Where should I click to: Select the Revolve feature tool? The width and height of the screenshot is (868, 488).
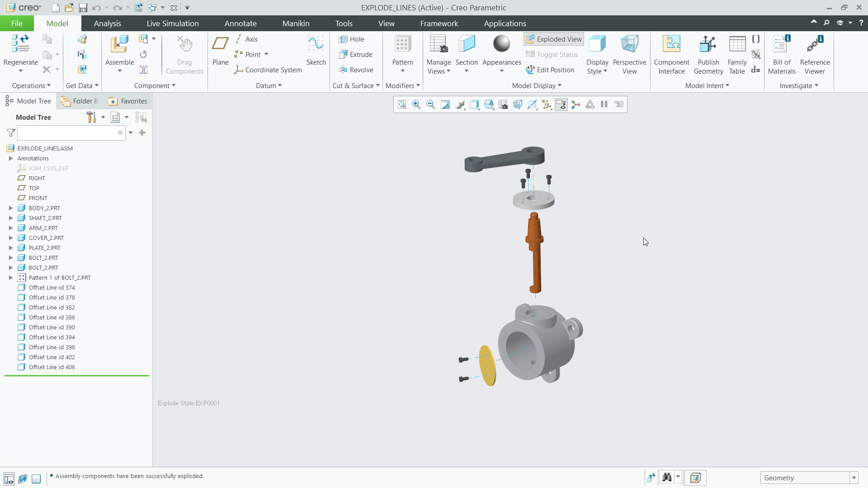(357, 70)
